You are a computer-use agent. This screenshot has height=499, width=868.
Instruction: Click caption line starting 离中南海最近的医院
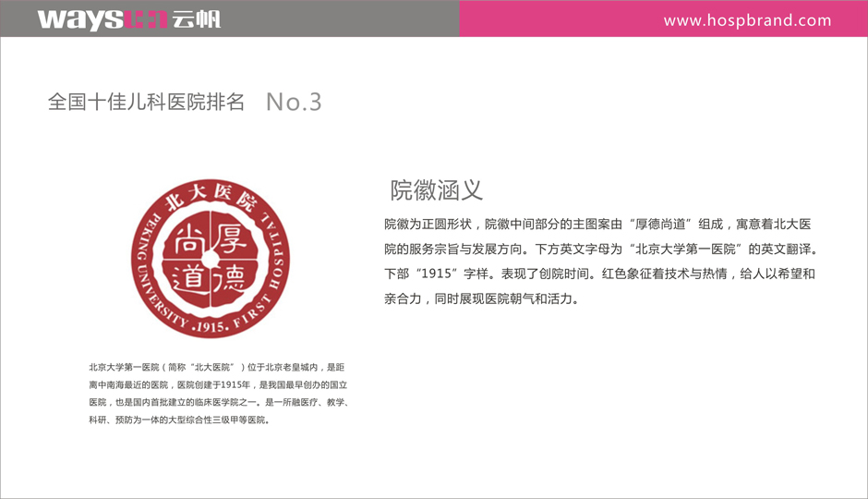tap(218, 385)
